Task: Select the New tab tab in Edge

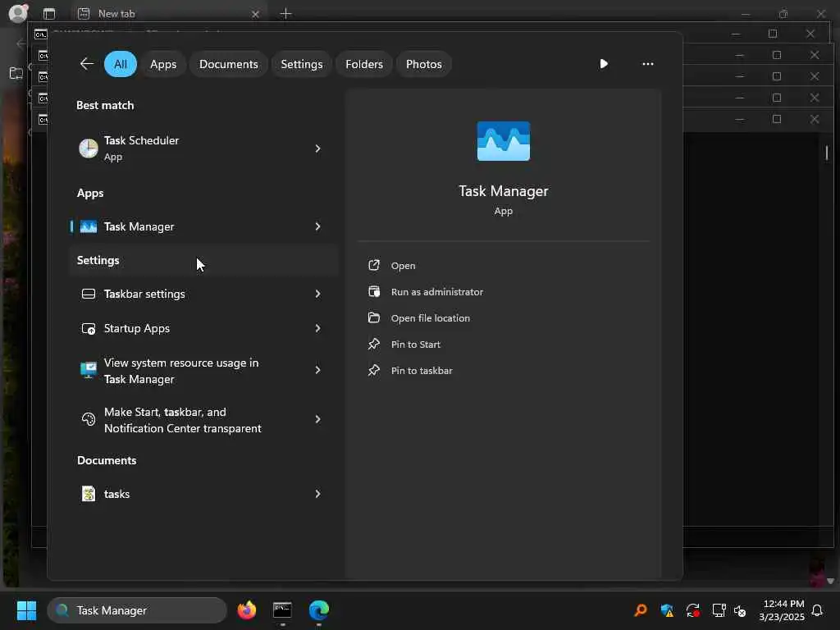Action: 169,13
